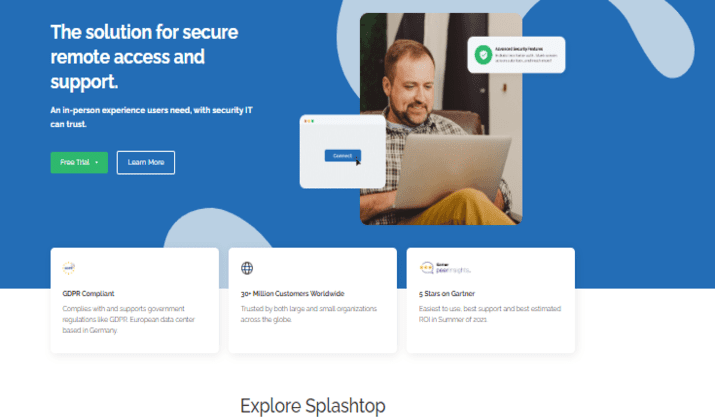Screen dimensions: 715x420
Task: Click the GDPR card description text
Action: coord(129,320)
